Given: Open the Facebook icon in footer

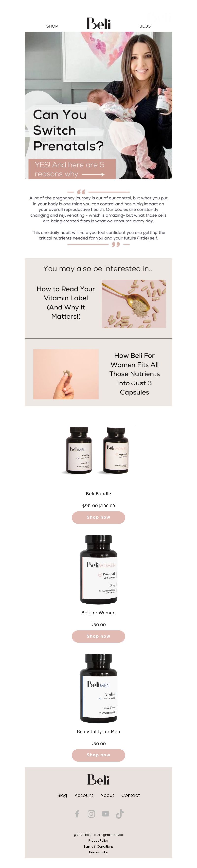Looking at the screenshot, I should pyautogui.click(x=77, y=814).
